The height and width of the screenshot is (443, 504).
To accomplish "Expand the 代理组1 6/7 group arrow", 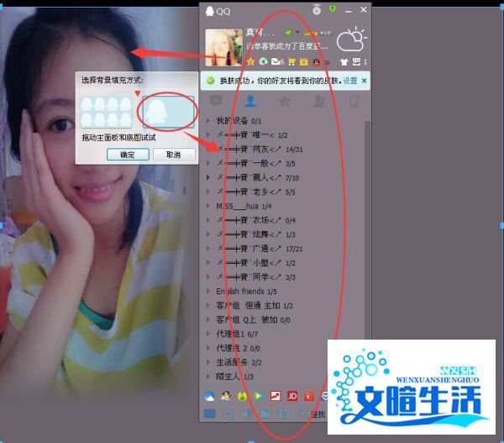I will [x=208, y=334].
